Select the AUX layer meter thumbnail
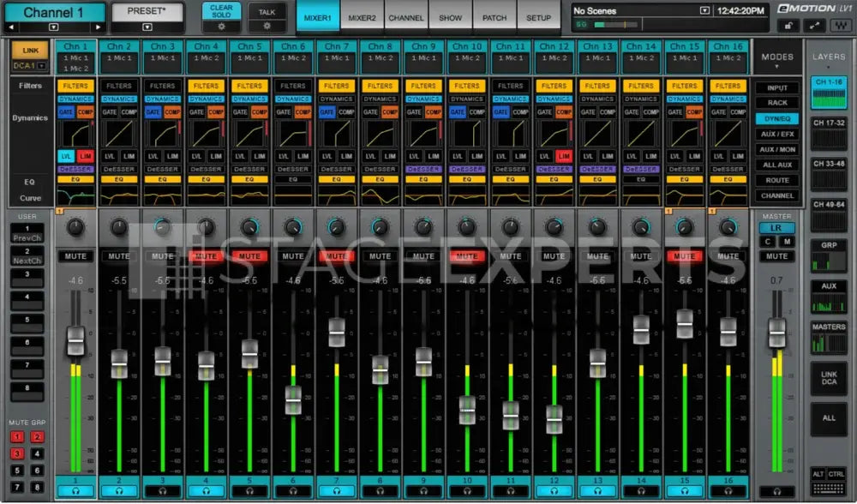This screenshot has height=504, width=857. tap(829, 297)
